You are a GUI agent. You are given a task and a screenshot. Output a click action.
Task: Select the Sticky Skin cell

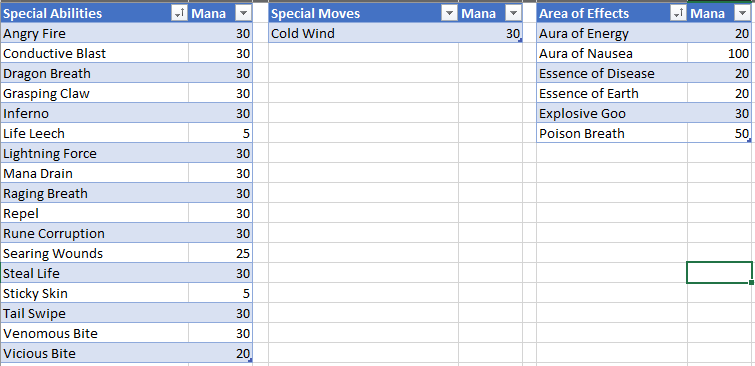pos(94,293)
